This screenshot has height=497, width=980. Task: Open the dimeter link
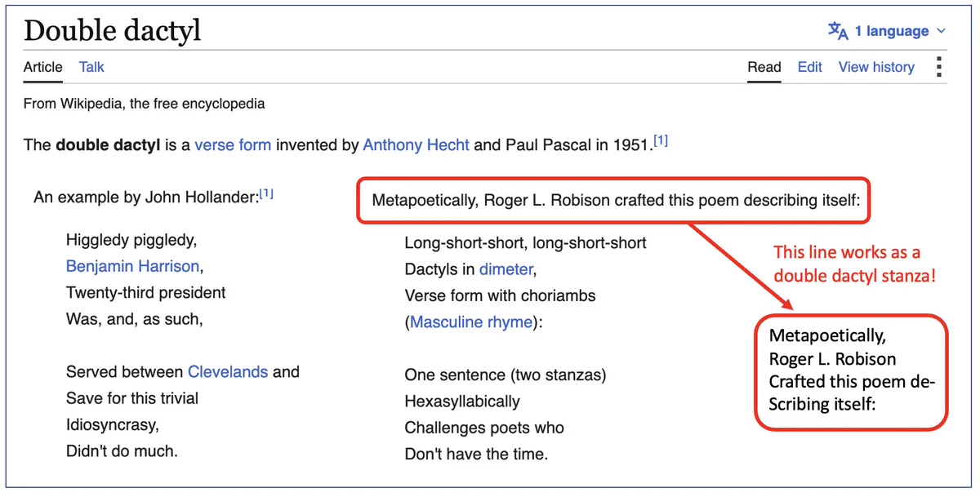tap(506, 269)
